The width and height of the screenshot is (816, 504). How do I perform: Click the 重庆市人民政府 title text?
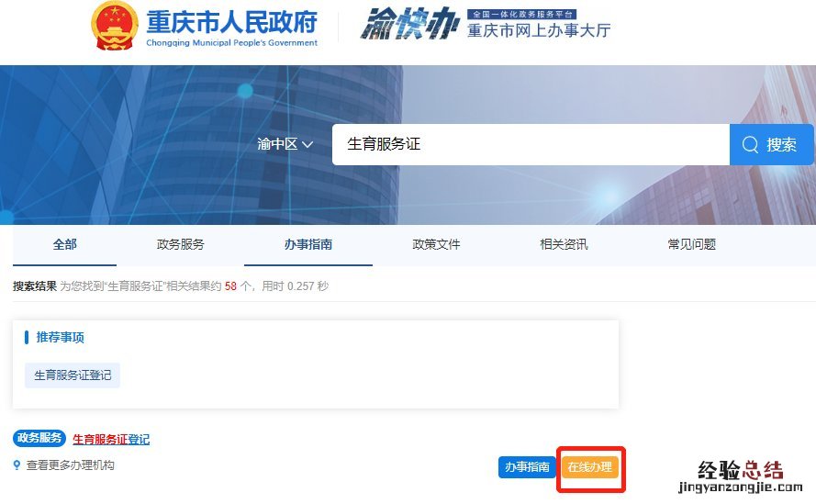(231, 22)
